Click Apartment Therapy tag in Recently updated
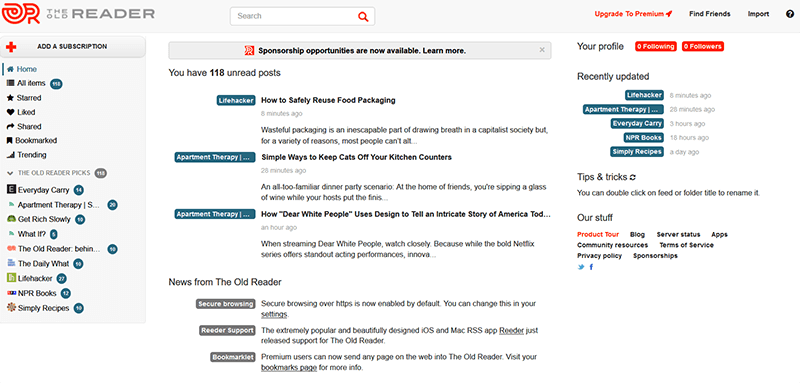The width and height of the screenshot is (800, 383). 623,109
